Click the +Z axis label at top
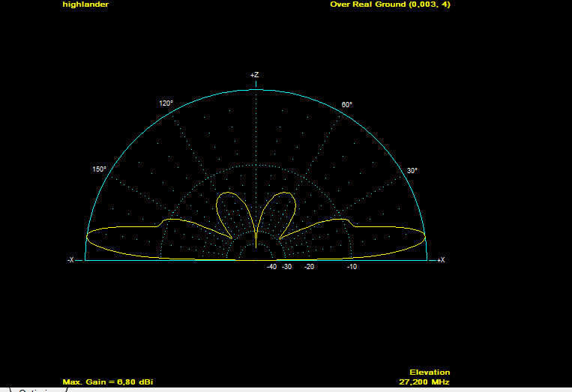 pos(255,75)
